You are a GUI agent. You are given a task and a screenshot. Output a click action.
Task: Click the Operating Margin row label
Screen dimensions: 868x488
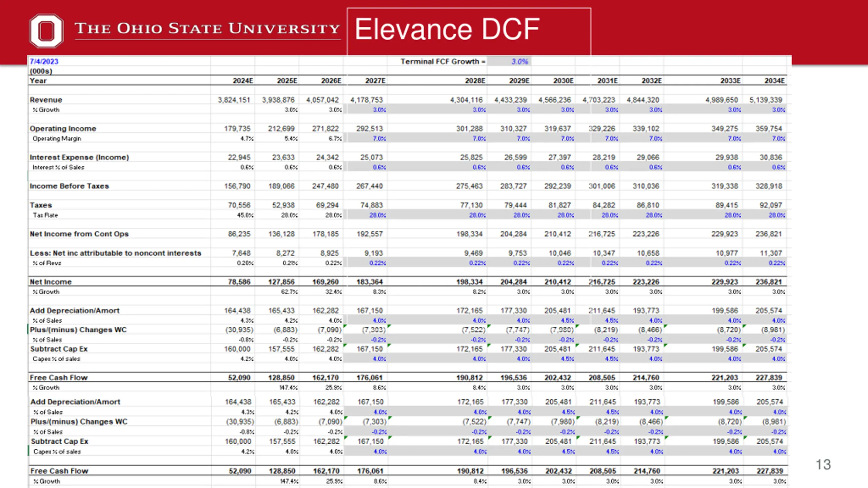point(57,139)
